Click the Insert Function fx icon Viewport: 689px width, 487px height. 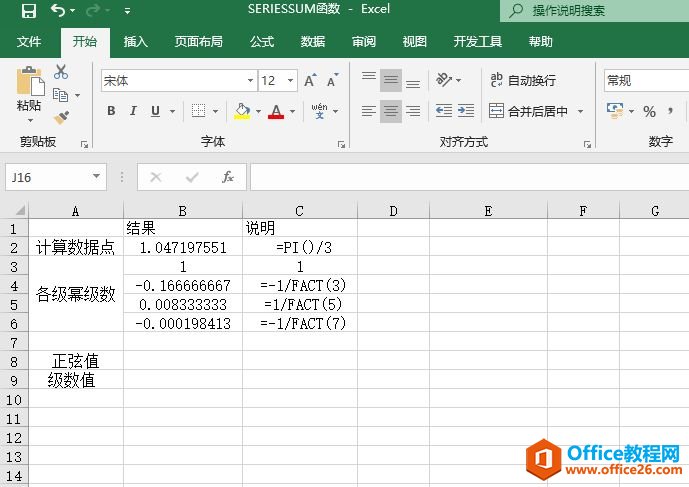pos(228,177)
